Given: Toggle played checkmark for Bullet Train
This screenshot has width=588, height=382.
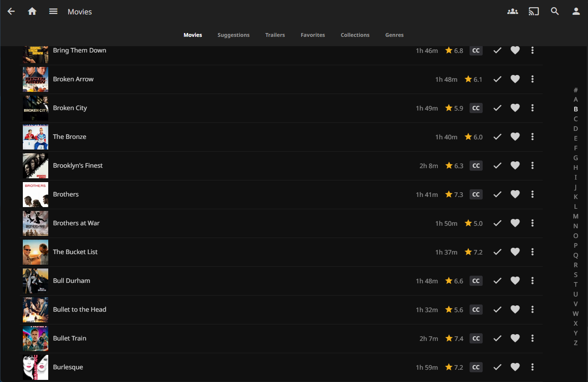Looking at the screenshot, I should click(497, 338).
